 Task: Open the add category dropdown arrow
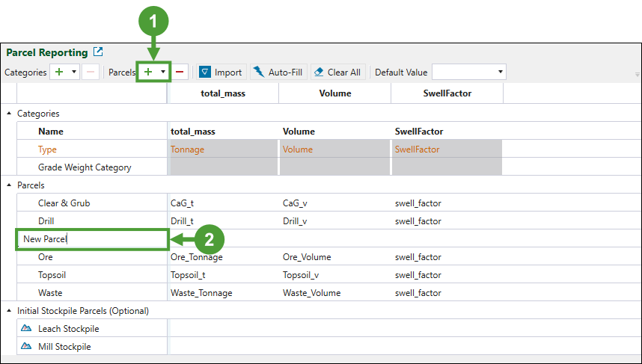pyautogui.click(x=74, y=72)
